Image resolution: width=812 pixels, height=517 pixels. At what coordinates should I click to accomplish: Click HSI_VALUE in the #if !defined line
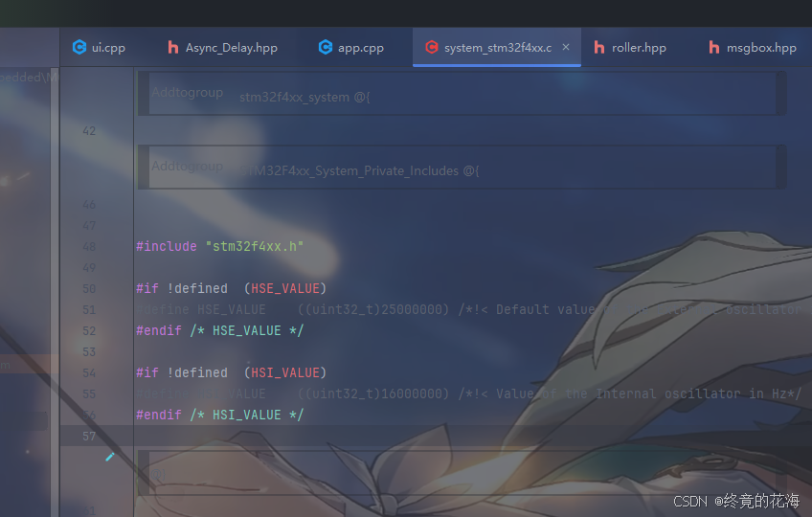(x=285, y=373)
